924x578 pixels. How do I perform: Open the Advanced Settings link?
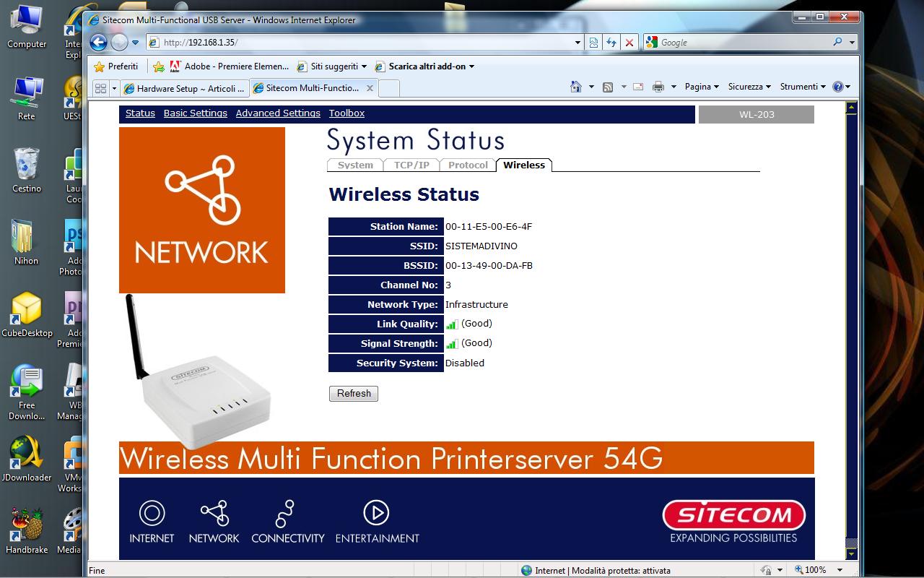coord(278,113)
